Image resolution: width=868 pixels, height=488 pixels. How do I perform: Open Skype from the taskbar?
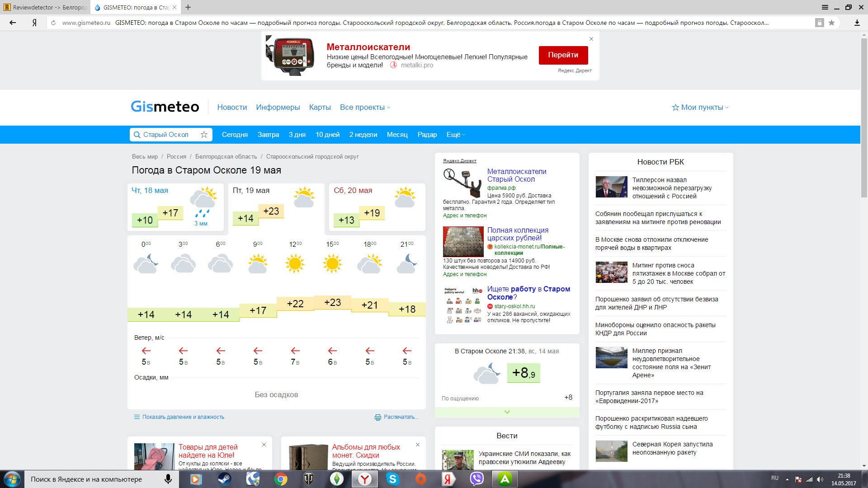[x=392, y=479]
